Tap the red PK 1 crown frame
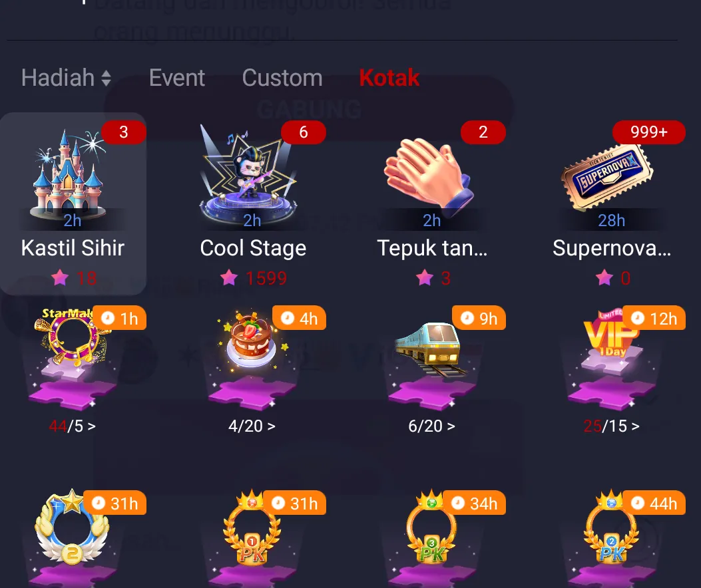Screen dimensions: 701x588 coord(252,526)
